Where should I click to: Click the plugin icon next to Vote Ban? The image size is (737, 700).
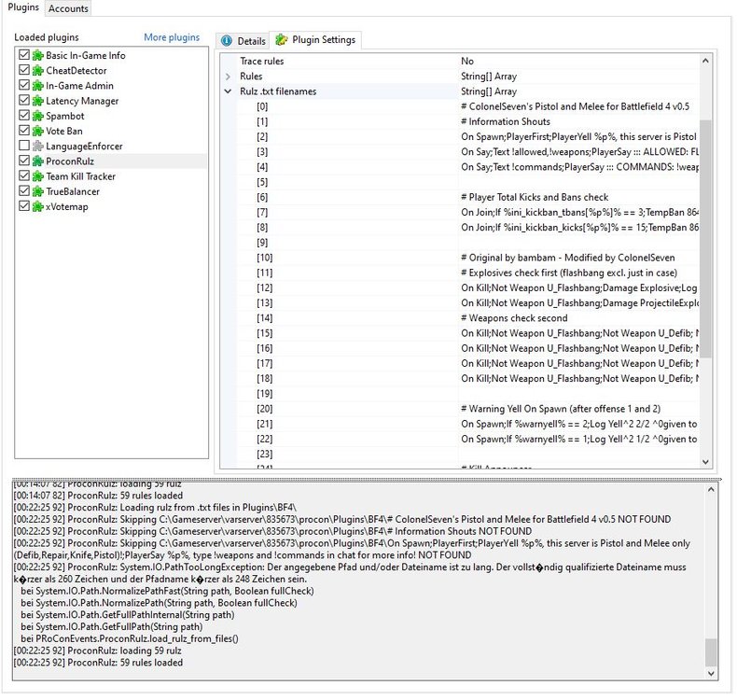coord(38,132)
